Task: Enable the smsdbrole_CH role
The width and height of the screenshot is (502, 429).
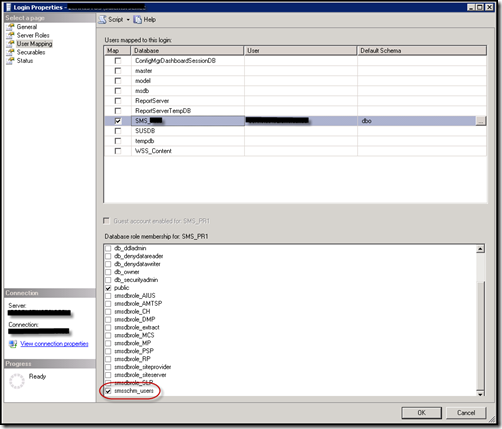Action: [x=108, y=312]
